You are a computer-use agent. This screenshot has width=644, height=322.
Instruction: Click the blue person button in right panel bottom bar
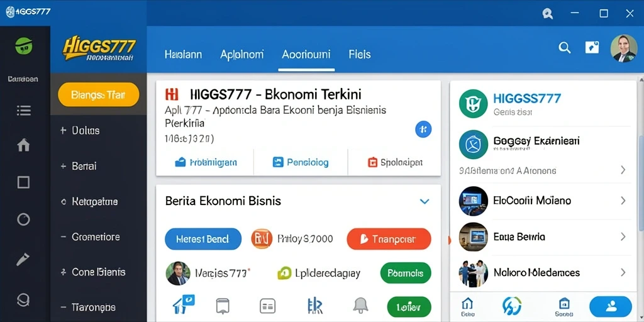611,306
